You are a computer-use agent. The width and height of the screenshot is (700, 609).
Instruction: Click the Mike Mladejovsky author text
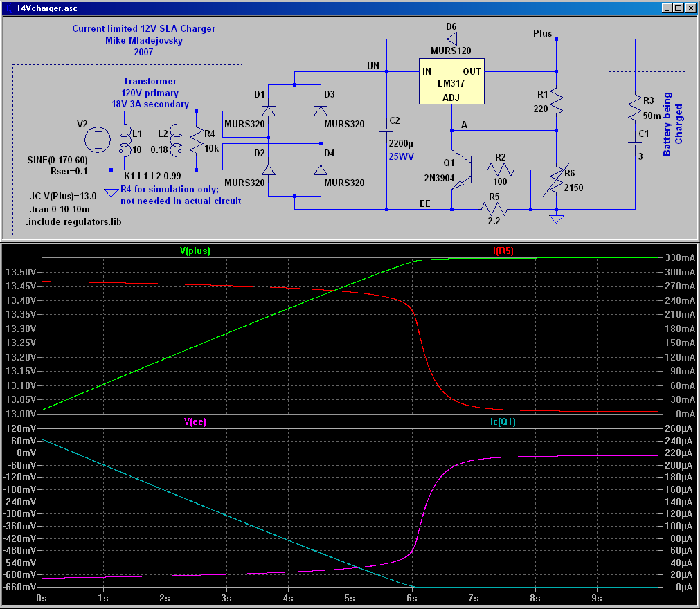click(144, 41)
